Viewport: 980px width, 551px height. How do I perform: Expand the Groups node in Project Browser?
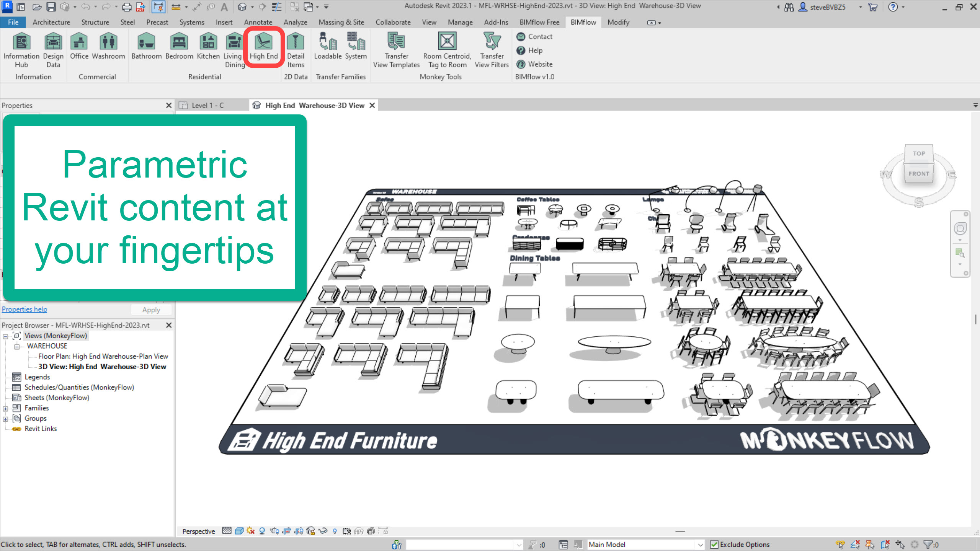(x=5, y=419)
